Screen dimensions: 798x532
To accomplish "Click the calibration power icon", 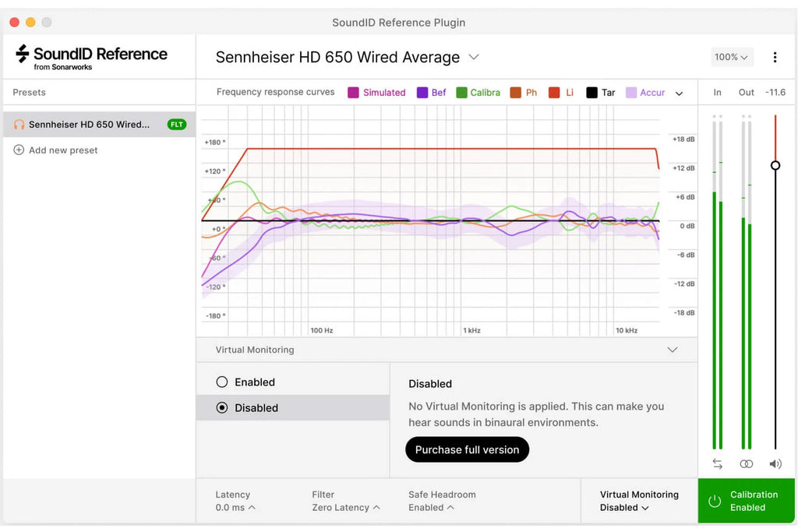I will [x=715, y=501].
